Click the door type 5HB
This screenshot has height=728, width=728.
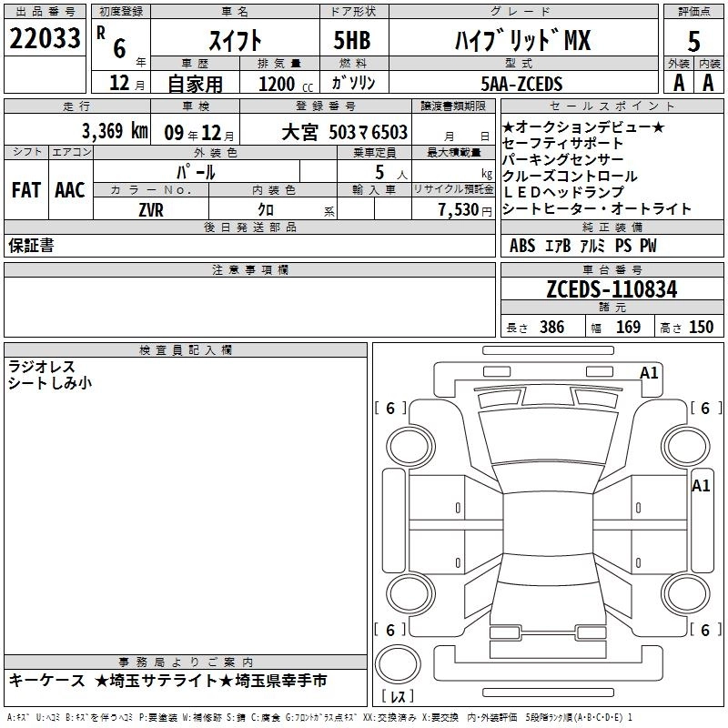(352, 40)
